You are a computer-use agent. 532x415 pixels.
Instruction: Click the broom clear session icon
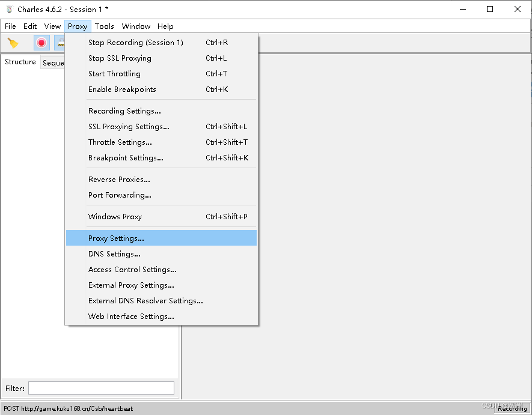(x=13, y=43)
